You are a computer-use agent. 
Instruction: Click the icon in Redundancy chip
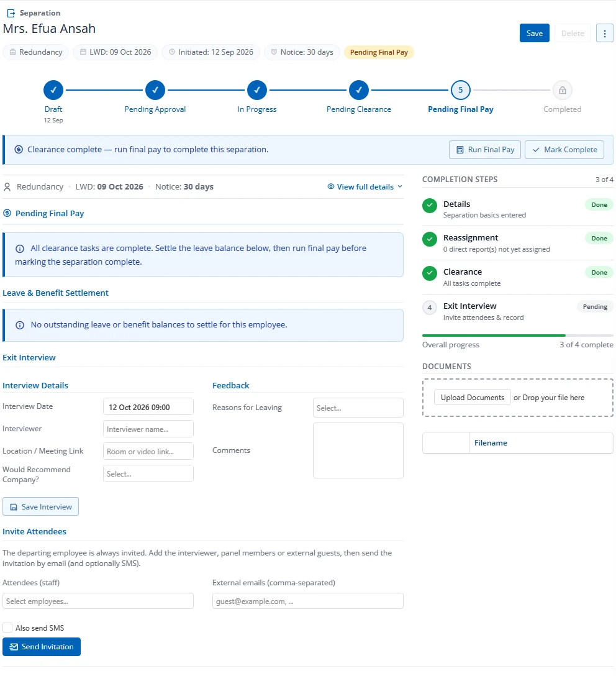(13, 52)
